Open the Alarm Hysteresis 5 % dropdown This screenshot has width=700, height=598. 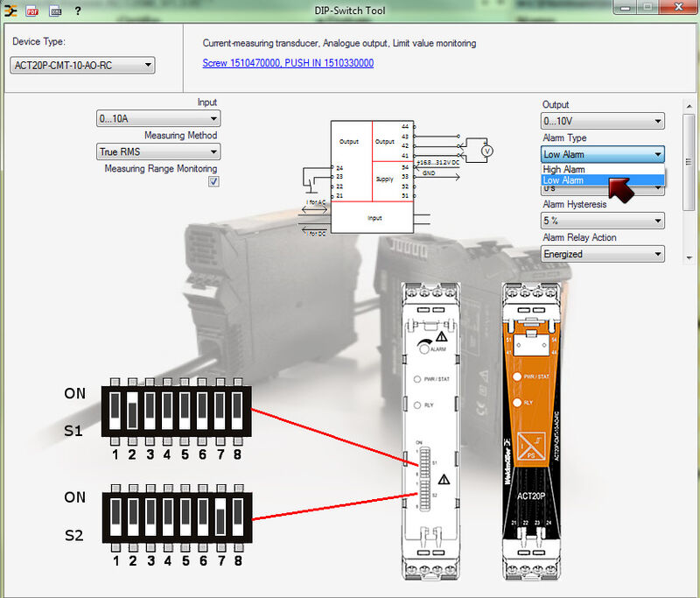point(603,221)
